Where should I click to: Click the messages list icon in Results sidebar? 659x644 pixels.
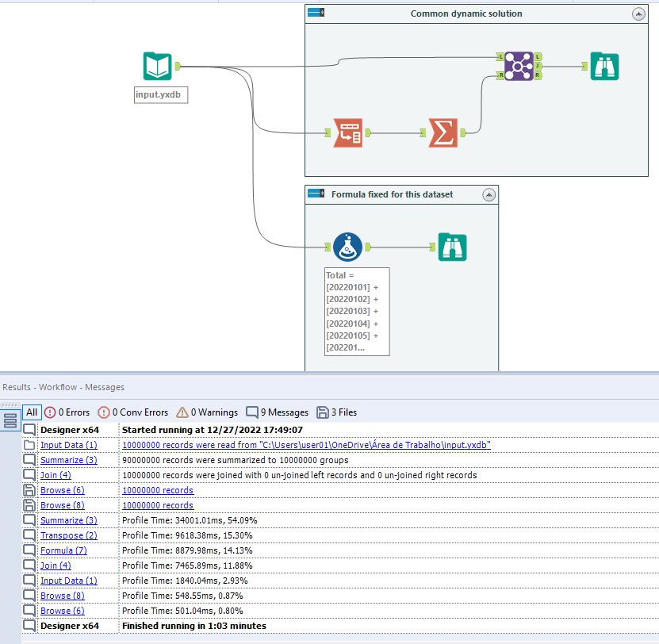point(10,420)
